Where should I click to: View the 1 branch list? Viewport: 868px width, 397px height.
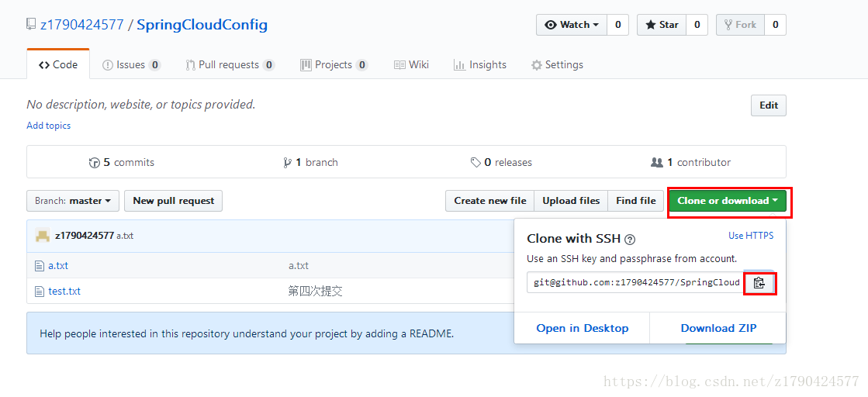[310, 162]
